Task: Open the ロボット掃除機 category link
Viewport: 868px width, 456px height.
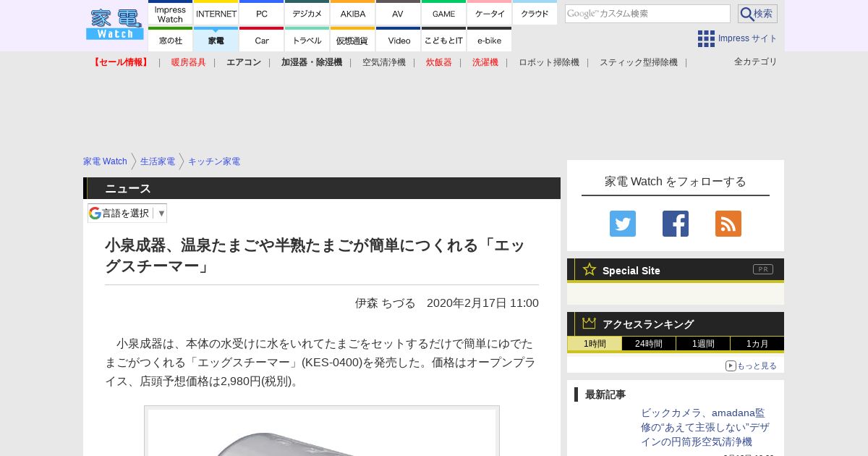Action: point(549,62)
